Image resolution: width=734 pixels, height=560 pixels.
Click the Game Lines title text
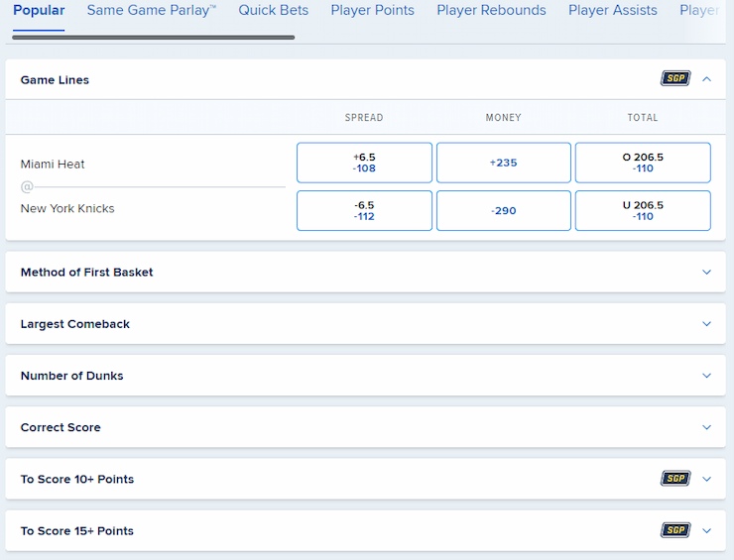(55, 80)
